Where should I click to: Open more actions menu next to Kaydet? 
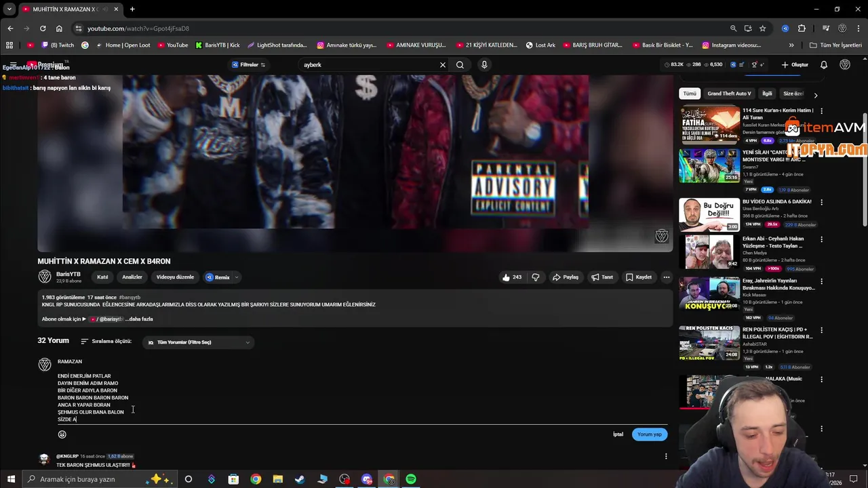(667, 277)
